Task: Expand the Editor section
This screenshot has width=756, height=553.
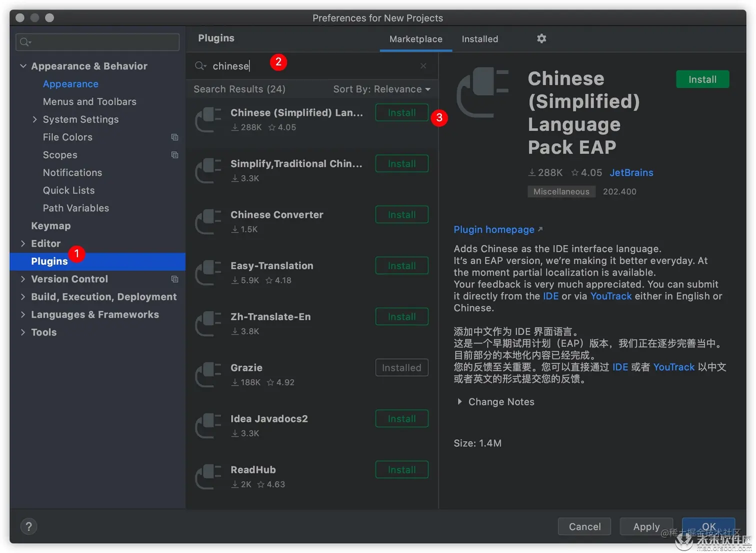Action: (23, 243)
